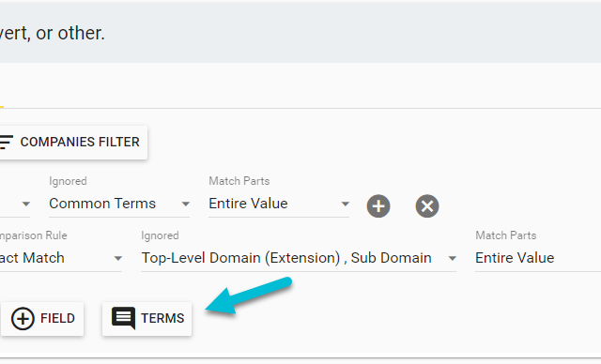Screen dimensions: 601x364
Task: Click the add row plus circle icon
Action: click(x=378, y=206)
